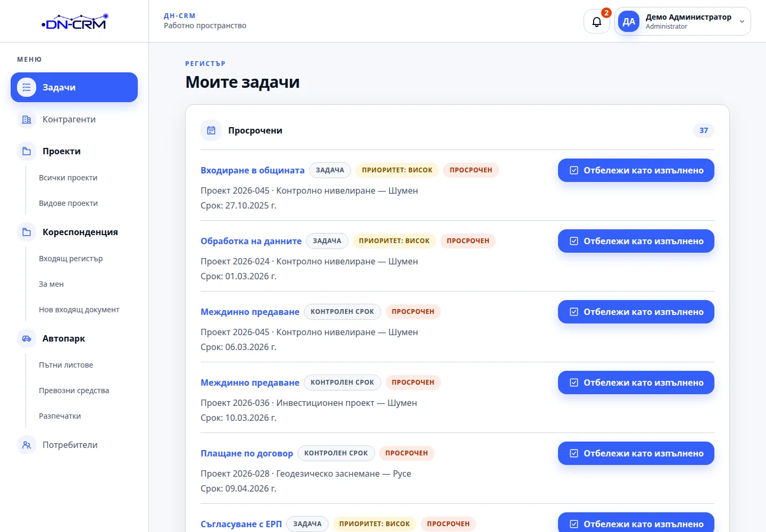766x532 pixels.
Task: Click the ДН-CRM workspace title
Action: point(180,16)
